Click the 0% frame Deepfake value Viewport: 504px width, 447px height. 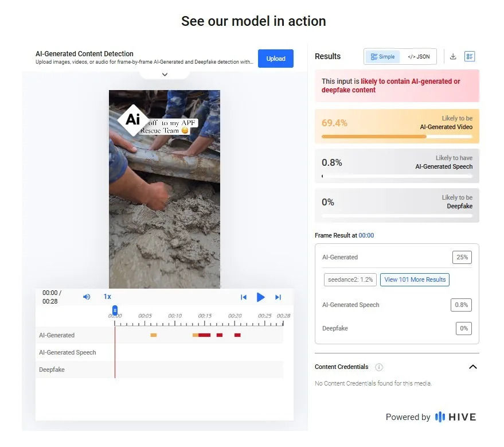(464, 328)
